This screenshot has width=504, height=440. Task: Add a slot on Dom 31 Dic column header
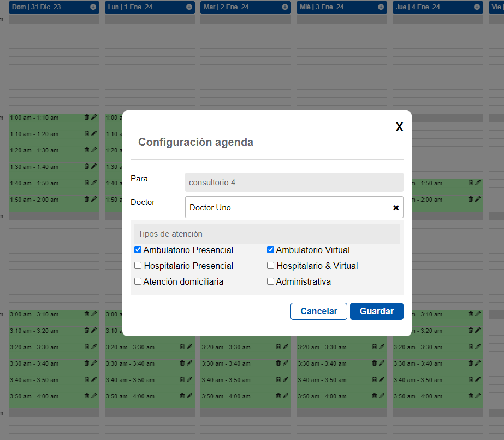click(92, 7)
